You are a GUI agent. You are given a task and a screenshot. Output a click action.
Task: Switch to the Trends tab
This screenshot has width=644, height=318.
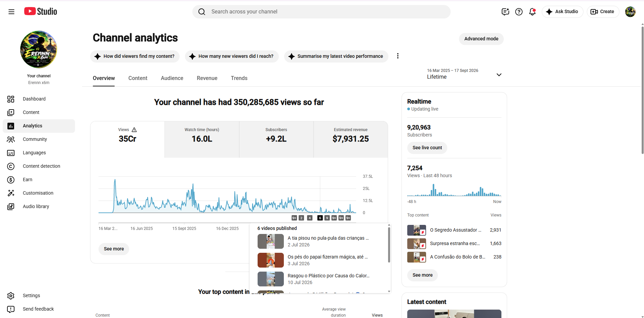239,78
